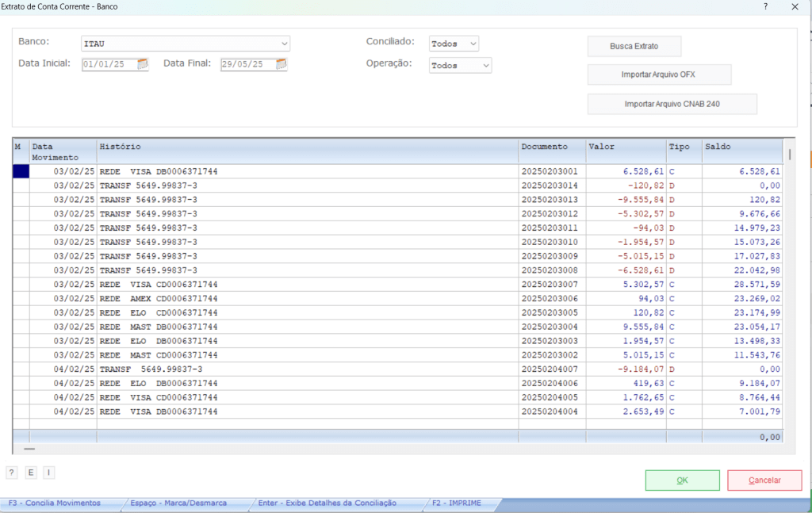Select the F3 - Concilia Movimentos tab
812x513 pixels.
tap(55, 503)
